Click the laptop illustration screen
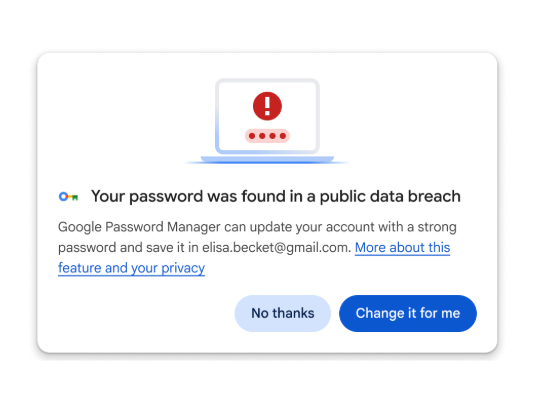This screenshot has height=405, width=540. 267,116
